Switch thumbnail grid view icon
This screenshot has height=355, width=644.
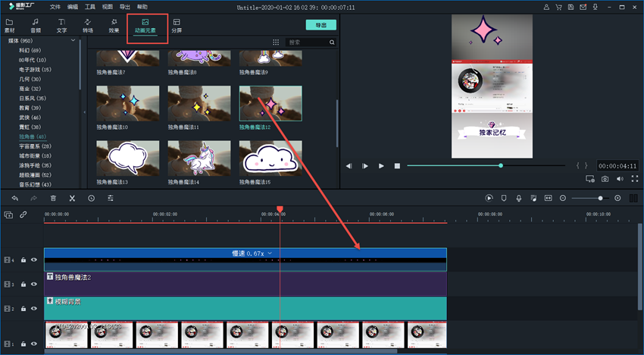tap(276, 42)
